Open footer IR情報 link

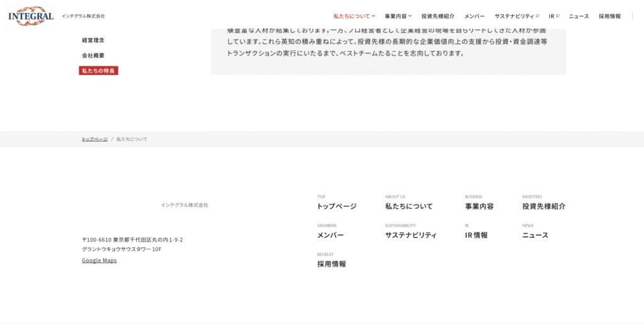(x=477, y=235)
